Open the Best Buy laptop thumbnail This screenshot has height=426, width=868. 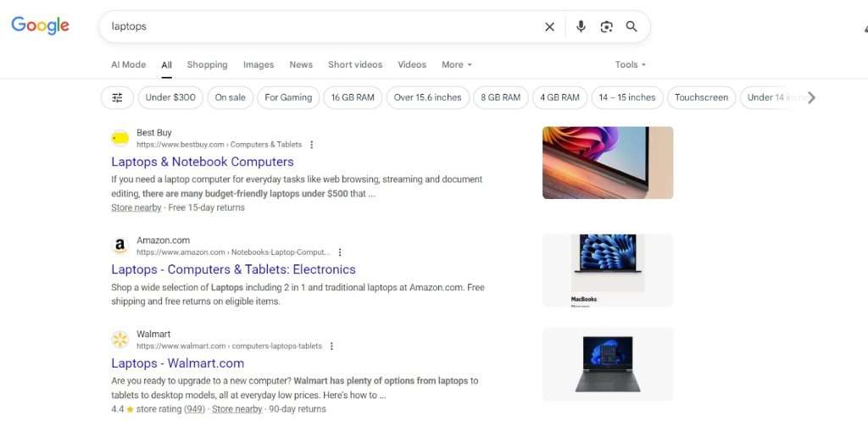pyautogui.click(x=608, y=163)
